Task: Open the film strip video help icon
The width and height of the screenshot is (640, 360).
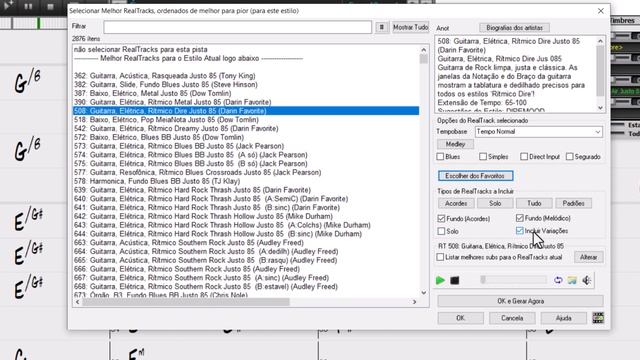Action: pyautogui.click(x=598, y=318)
